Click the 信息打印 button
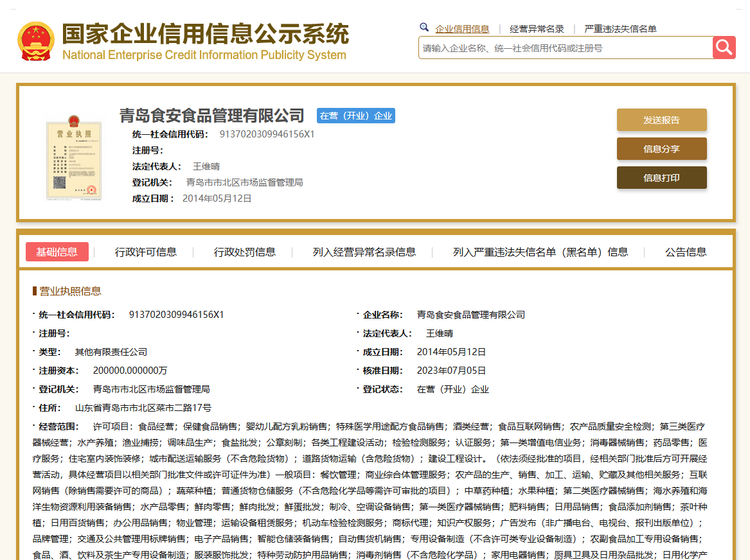Screen dimensions: 750x560 click(x=661, y=178)
